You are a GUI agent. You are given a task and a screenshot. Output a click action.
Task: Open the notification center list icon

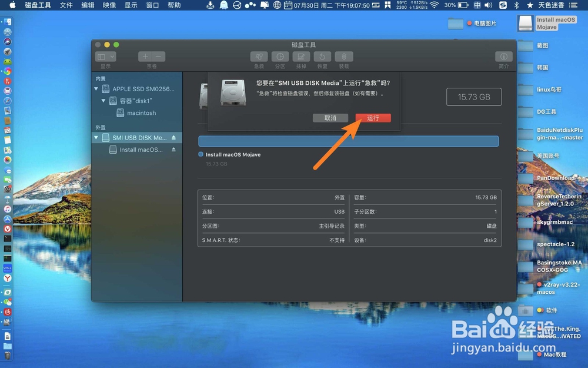pyautogui.click(x=573, y=5)
